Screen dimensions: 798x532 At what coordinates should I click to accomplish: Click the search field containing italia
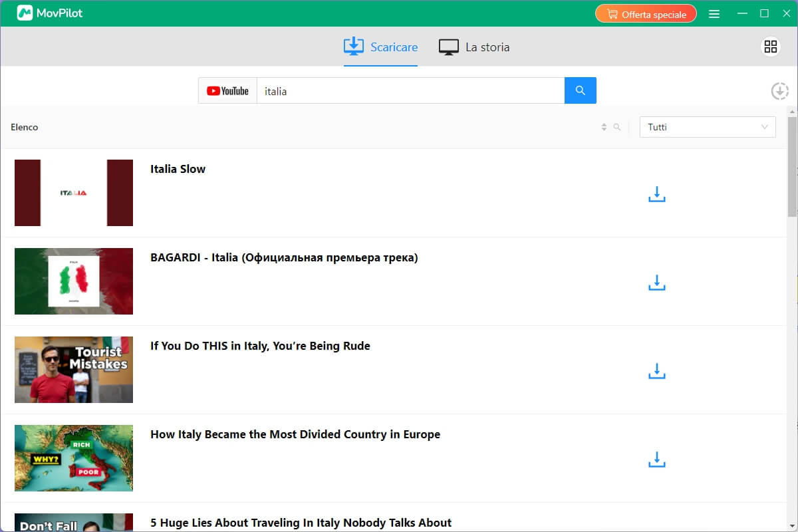pyautogui.click(x=410, y=91)
